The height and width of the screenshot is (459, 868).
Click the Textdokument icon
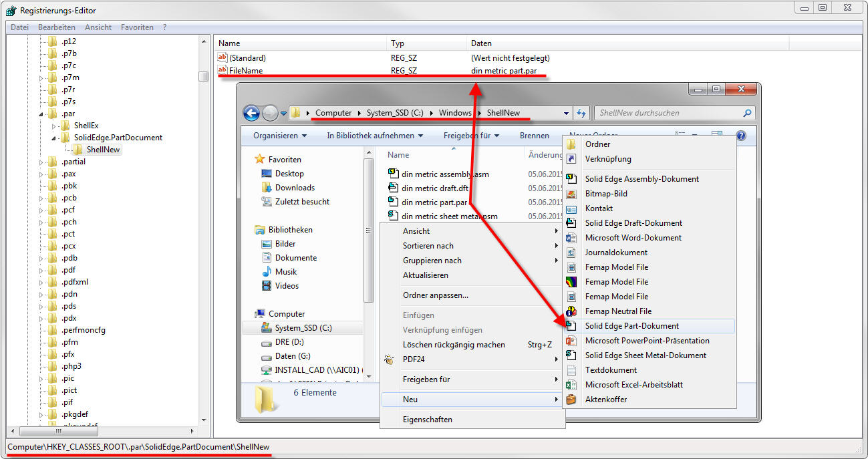click(x=571, y=370)
